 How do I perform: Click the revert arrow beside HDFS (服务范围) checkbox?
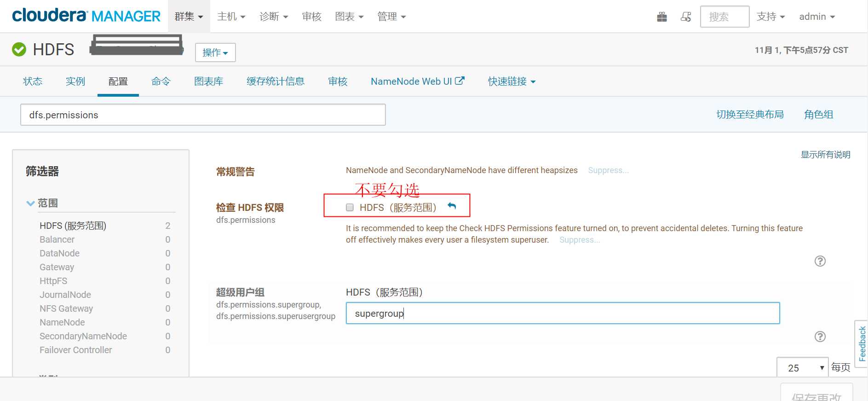pyautogui.click(x=452, y=206)
